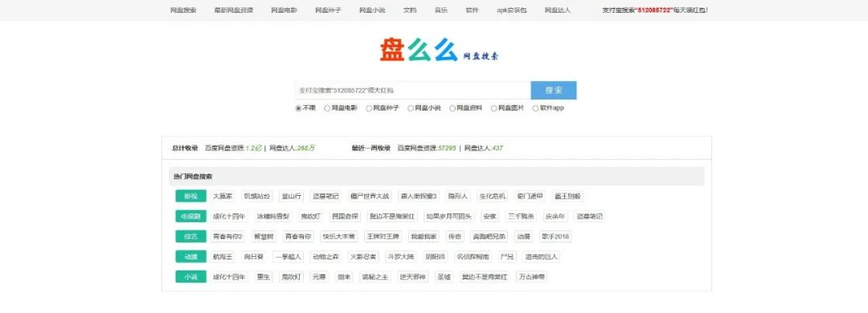Viewport: 868px width, 313px height.
Task: Open 最新网盘资源 in top navigation
Action: pyautogui.click(x=234, y=10)
